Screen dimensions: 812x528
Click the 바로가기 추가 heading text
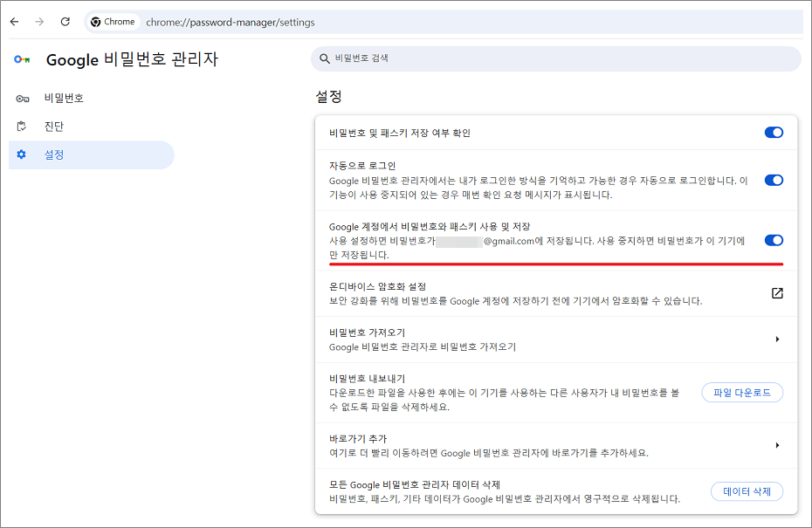pyautogui.click(x=358, y=438)
